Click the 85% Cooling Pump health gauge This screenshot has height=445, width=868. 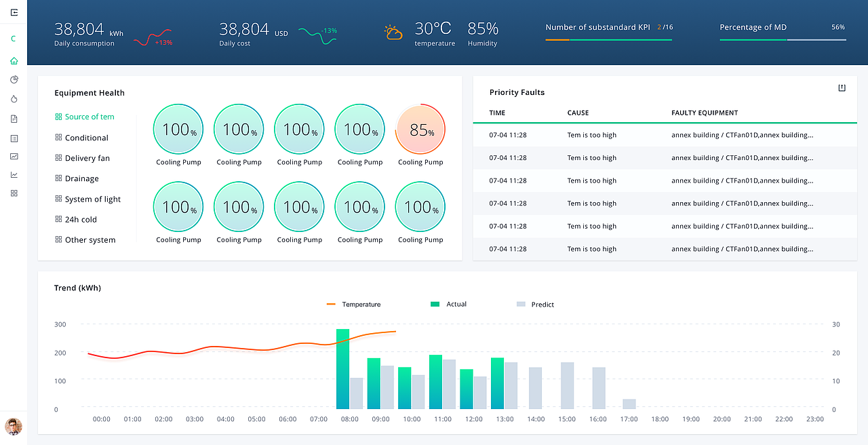(420, 129)
